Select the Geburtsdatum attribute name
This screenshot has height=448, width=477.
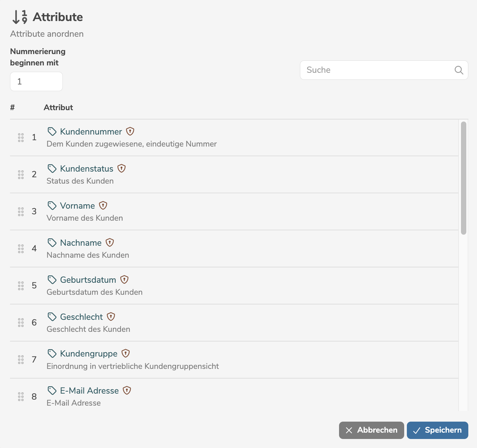88,280
